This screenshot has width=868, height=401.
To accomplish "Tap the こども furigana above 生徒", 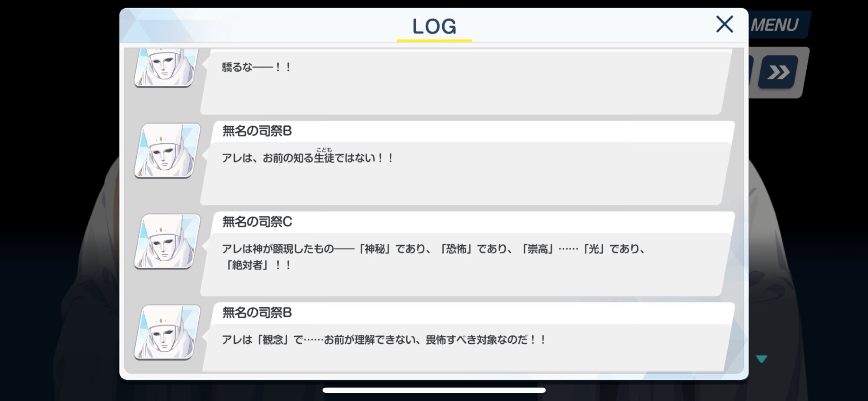I will [x=324, y=150].
